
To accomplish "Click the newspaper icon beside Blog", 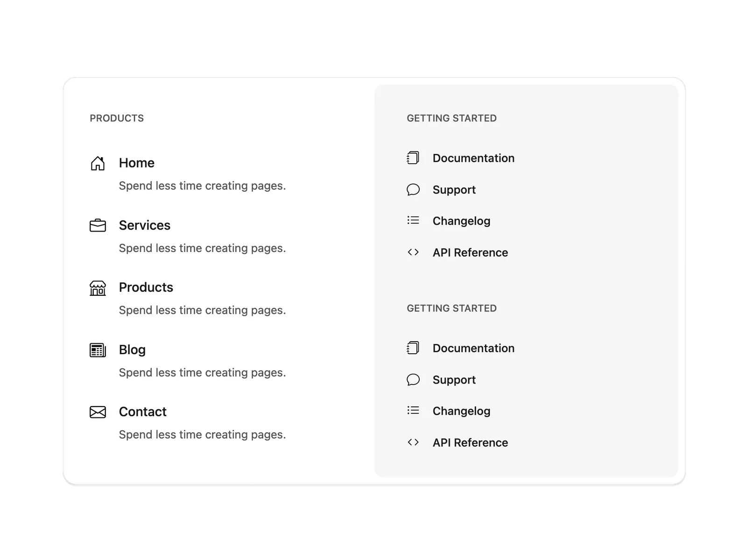I will [98, 350].
